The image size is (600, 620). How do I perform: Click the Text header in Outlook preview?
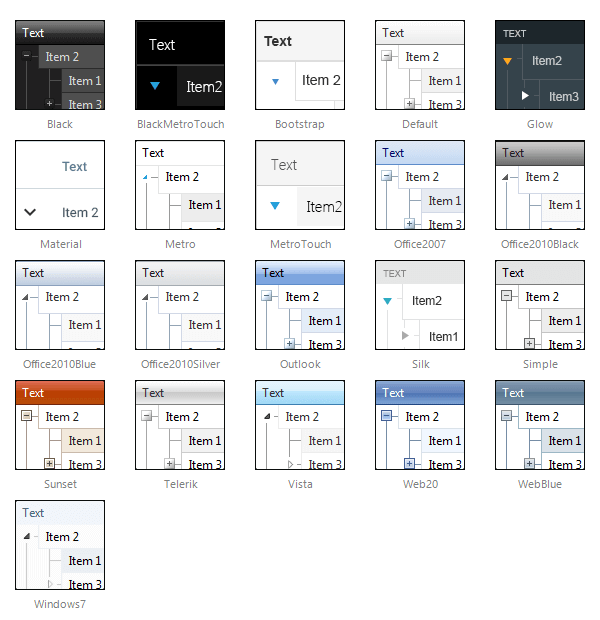[300, 273]
